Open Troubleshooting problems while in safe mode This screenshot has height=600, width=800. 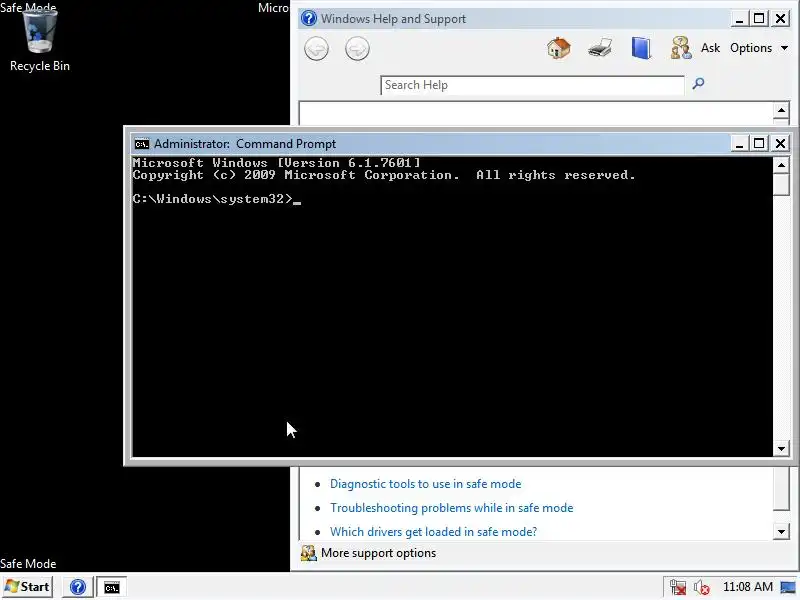click(452, 508)
